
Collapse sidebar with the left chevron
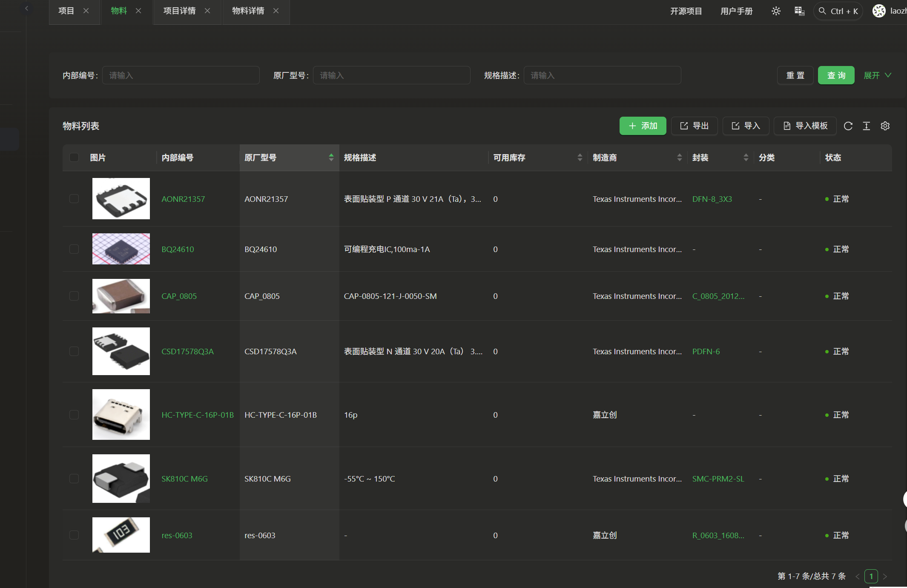tap(26, 8)
